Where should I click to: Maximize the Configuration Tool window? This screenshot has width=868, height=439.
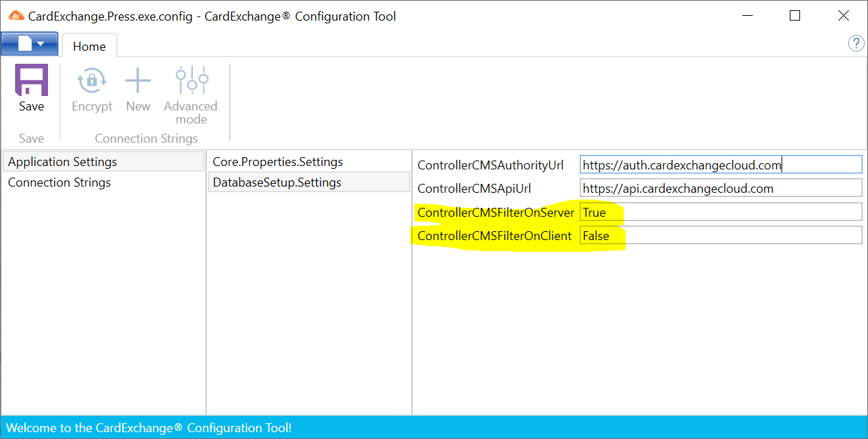[x=795, y=16]
